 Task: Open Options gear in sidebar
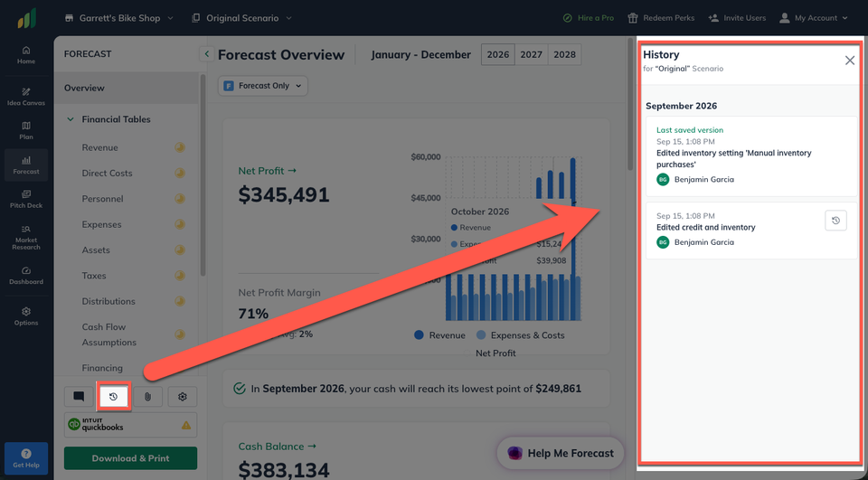26,316
